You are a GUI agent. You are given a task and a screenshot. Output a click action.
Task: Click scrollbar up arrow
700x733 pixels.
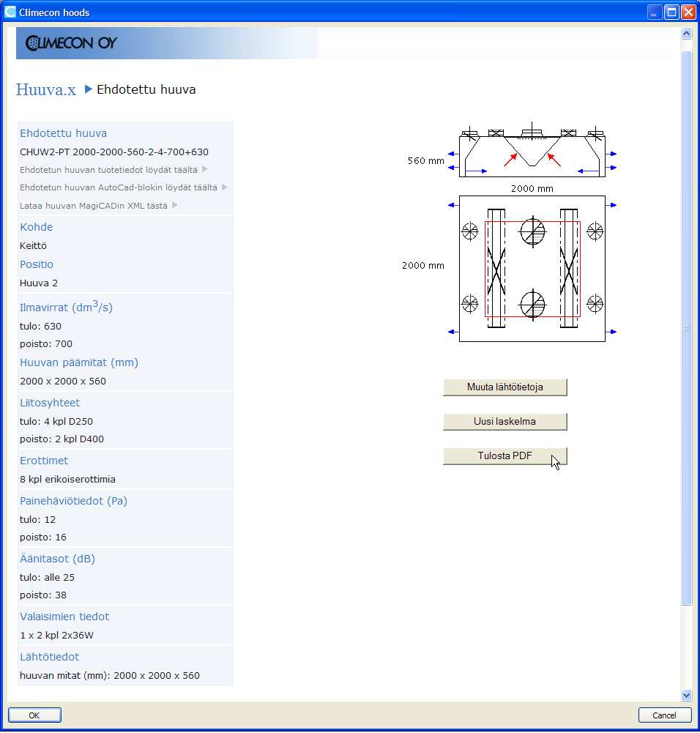pos(686,34)
